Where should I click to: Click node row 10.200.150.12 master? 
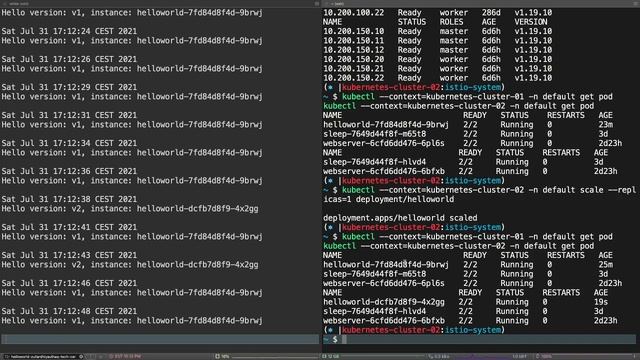pos(438,50)
